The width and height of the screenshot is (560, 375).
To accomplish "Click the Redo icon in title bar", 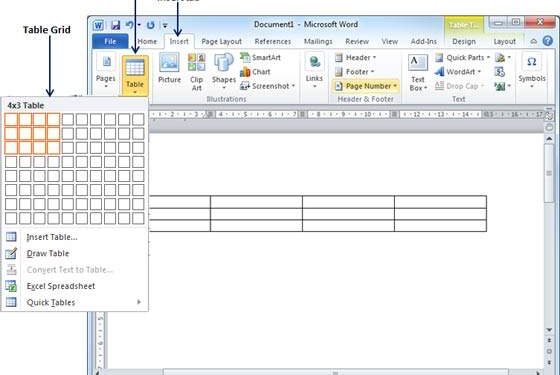I will point(151,25).
